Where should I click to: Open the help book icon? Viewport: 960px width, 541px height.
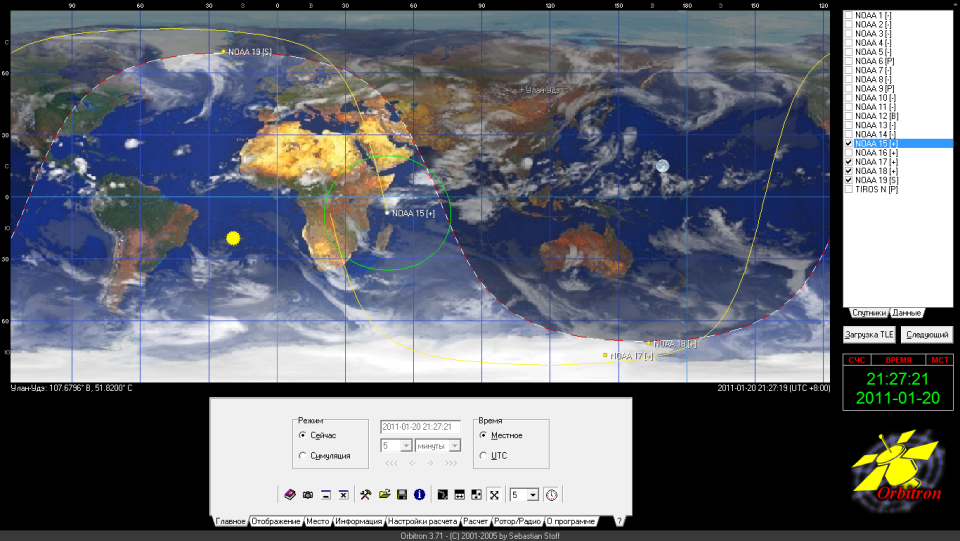click(290, 494)
